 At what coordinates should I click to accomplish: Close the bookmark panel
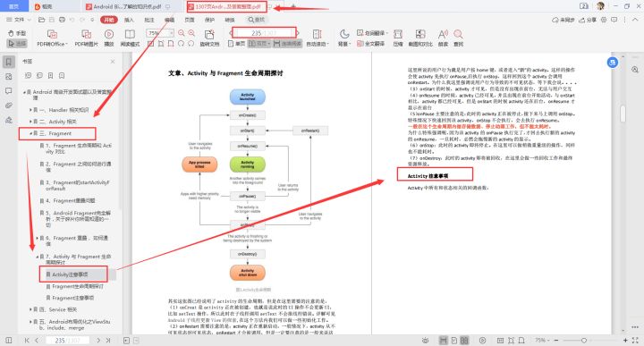pyautogui.click(x=113, y=62)
